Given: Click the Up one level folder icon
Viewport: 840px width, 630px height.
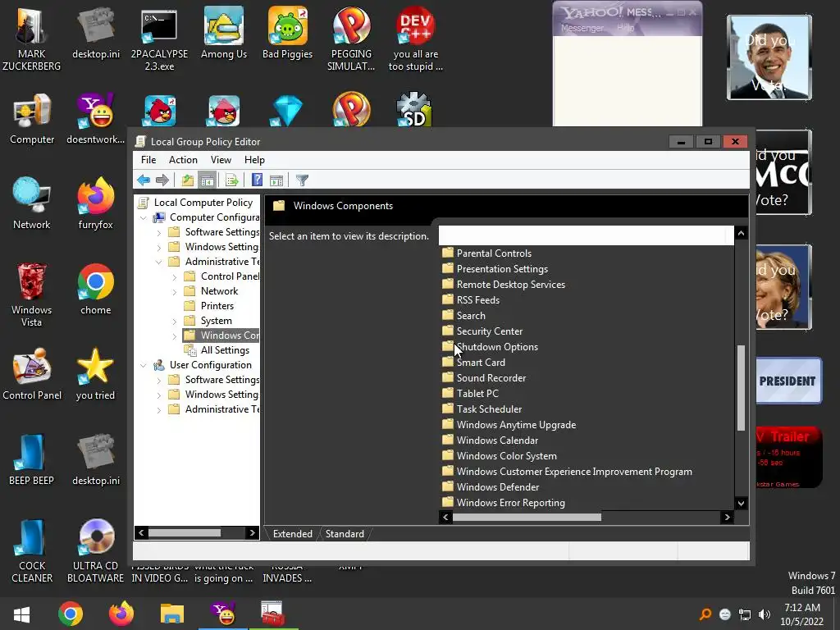Looking at the screenshot, I should [187, 180].
